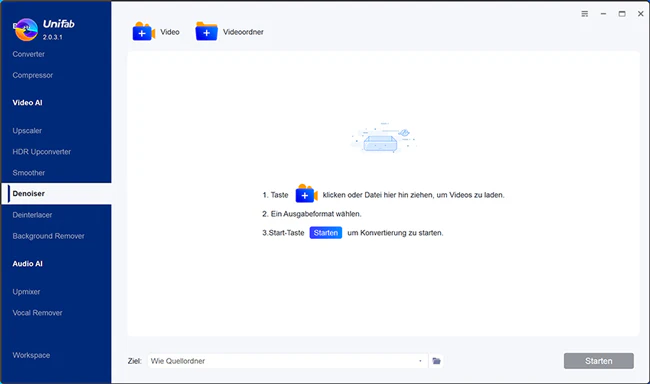Open the Workspace section
The image size is (650, 384).
pyautogui.click(x=31, y=355)
